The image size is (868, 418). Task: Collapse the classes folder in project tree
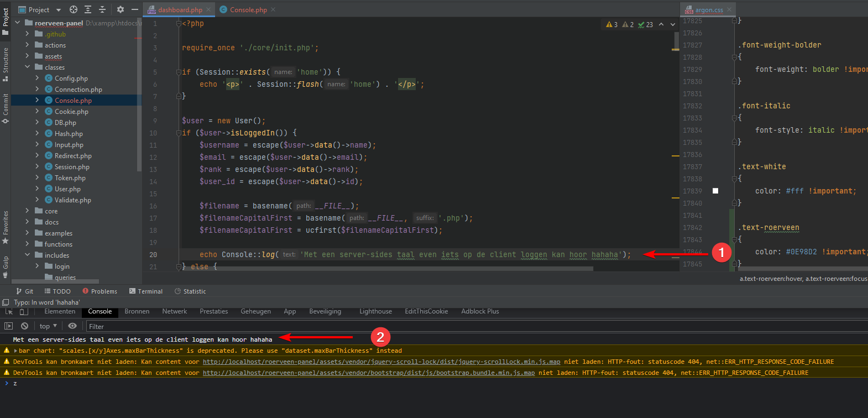click(x=28, y=67)
